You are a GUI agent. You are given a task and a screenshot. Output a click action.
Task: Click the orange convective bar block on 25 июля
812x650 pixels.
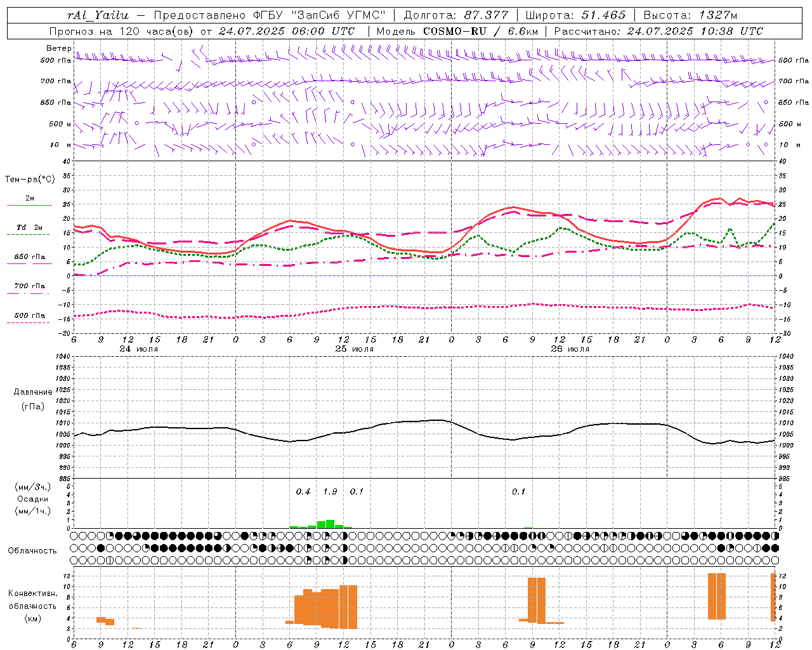(x=321, y=607)
